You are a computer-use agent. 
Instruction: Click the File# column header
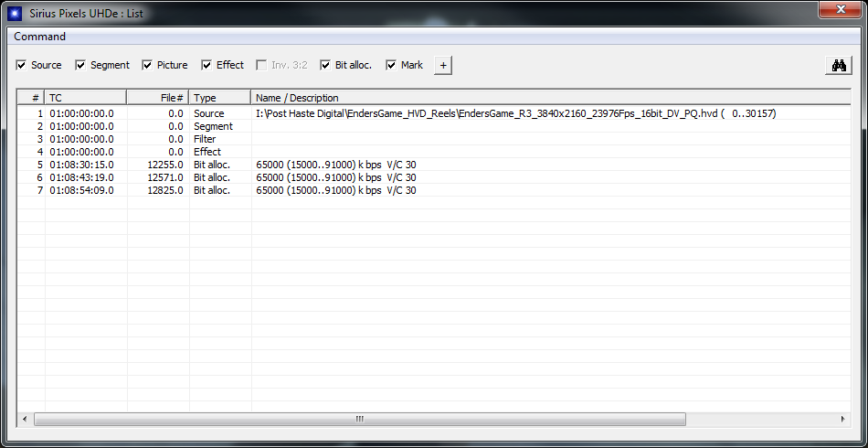tap(158, 98)
